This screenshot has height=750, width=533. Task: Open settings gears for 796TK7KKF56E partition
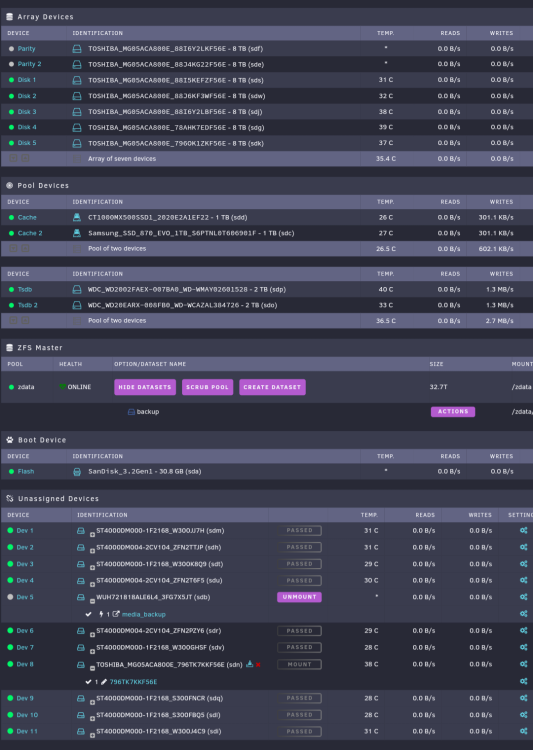(x=523, y=681)
